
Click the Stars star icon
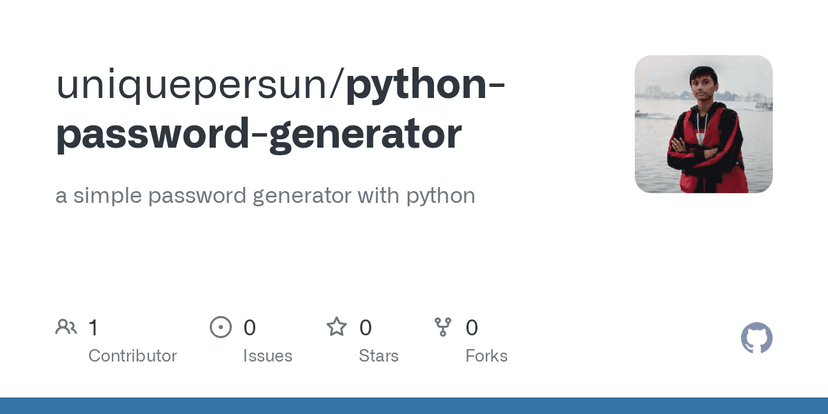pyautogui.click(x=337, y=327)
